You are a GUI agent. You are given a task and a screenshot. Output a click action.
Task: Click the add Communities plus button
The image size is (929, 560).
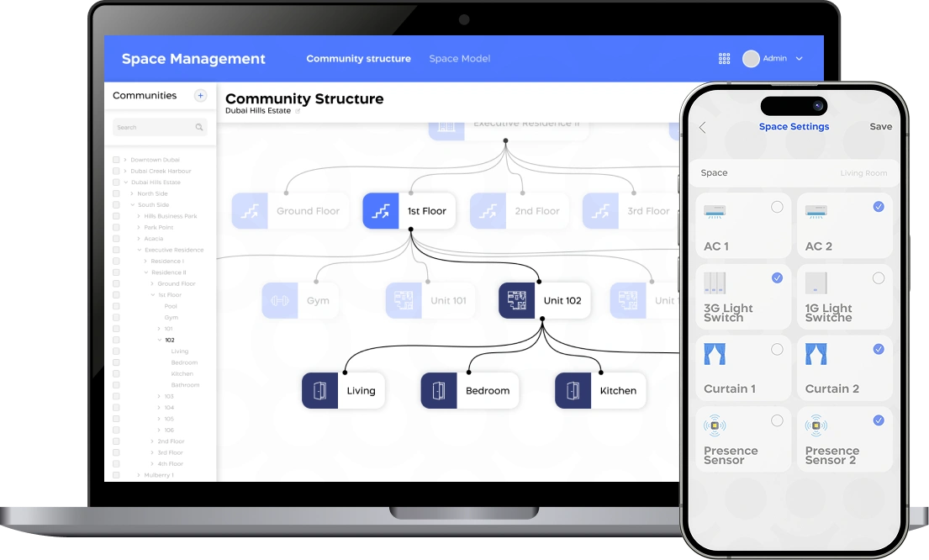click(200, 96)
